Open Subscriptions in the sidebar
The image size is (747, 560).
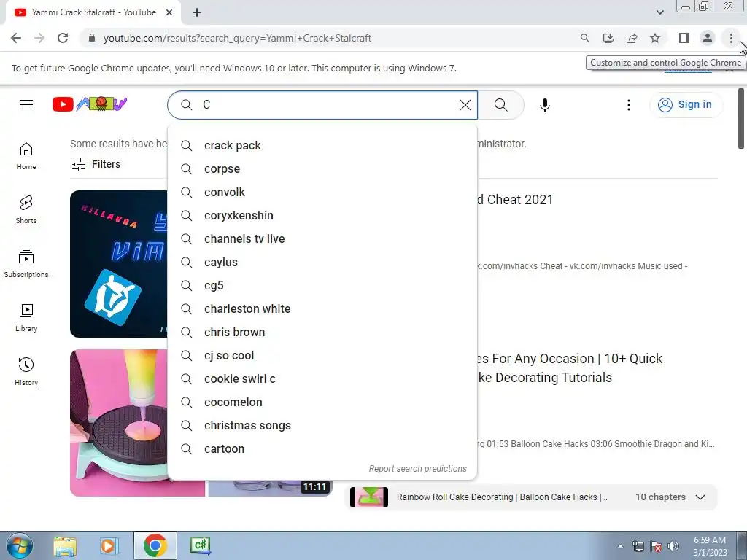26,264
